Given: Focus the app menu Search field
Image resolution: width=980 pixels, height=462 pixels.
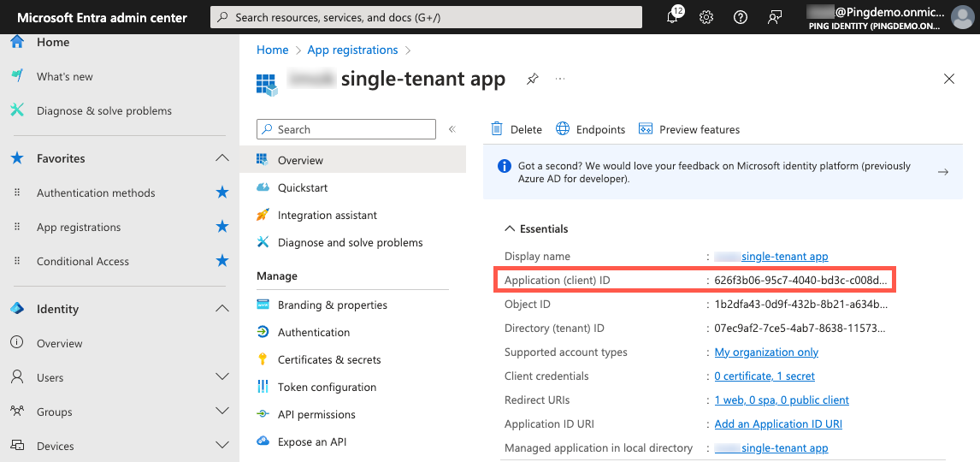Looking at the screenshot, I should coord(346,129).
